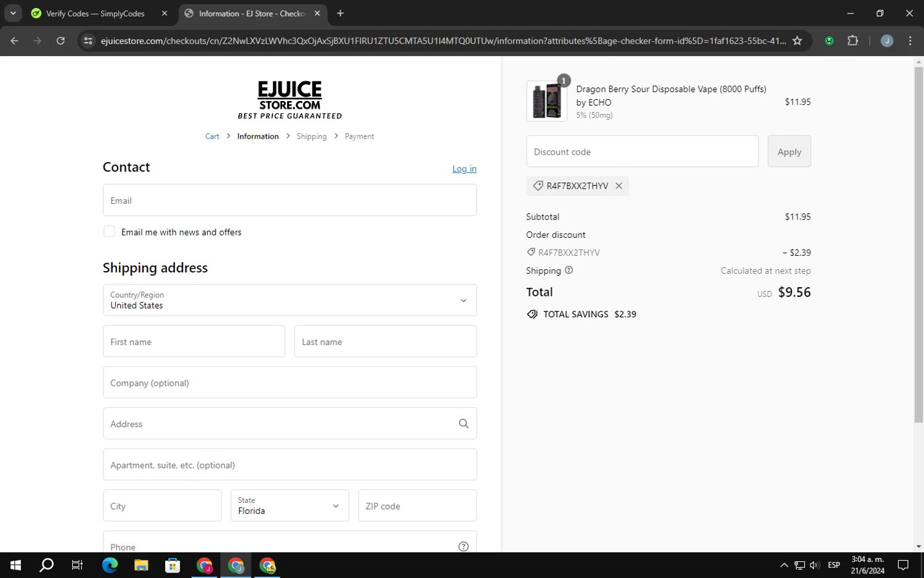View site information icon in address bar
The width and height of the screenshot is (924, 578).
coord(88,41)
